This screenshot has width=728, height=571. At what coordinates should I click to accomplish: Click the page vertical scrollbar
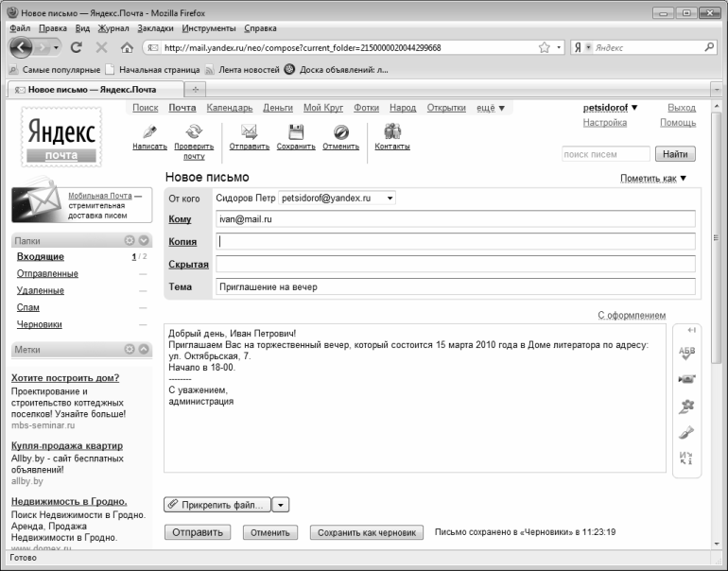pyautogui.click(x=717, y=238)
